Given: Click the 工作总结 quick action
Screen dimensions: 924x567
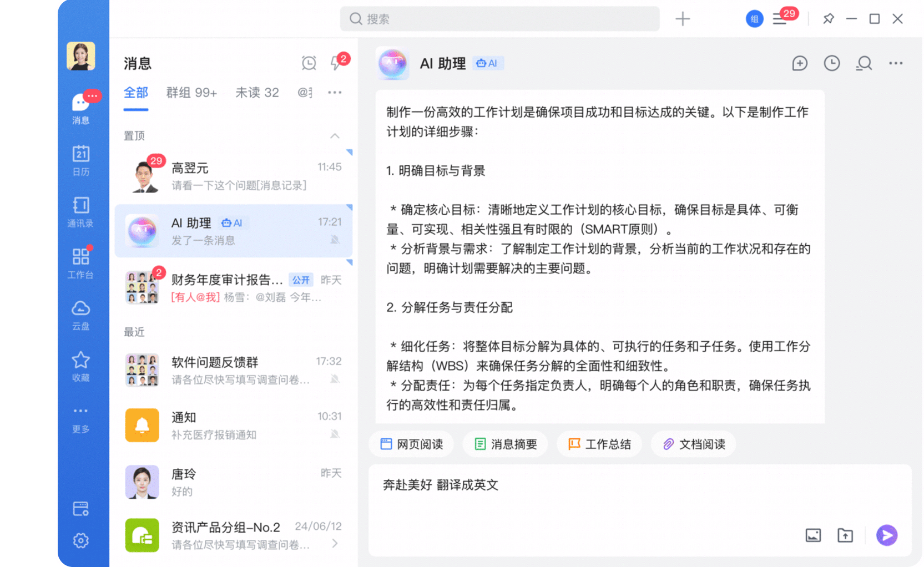Looking at the screenshot, I should [x=599, y=444].
